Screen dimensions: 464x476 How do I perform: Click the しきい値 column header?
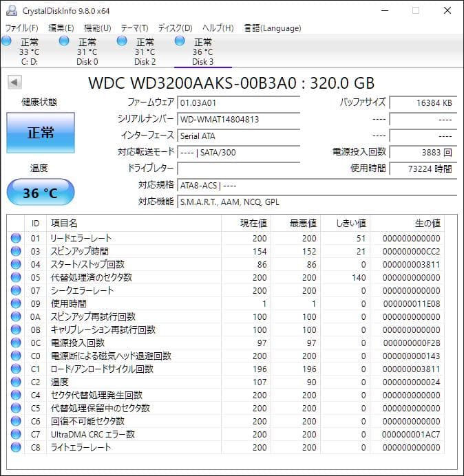coord(345,224)
